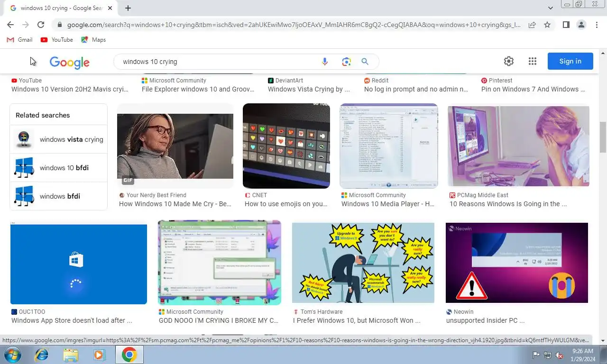Open File Explorer from taskbar
The image size is (607, 364).
71,355
